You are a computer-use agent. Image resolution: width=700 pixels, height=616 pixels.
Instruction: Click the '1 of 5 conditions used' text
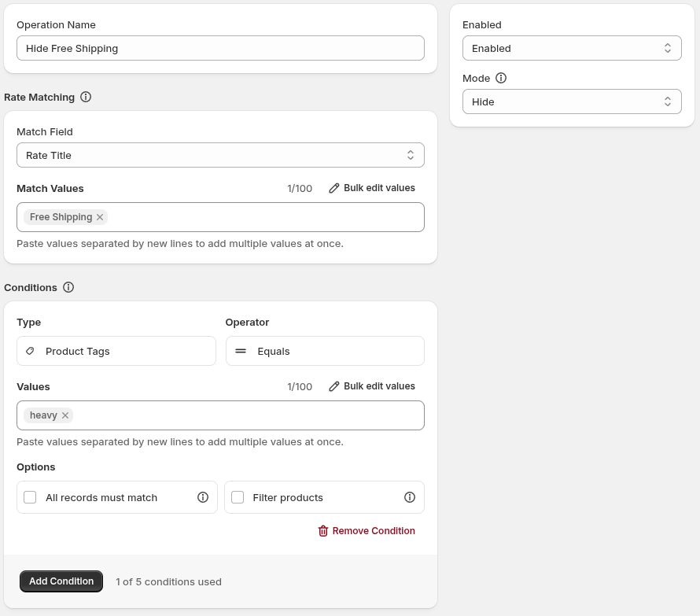pyautogui.click(x=169, y=581)
